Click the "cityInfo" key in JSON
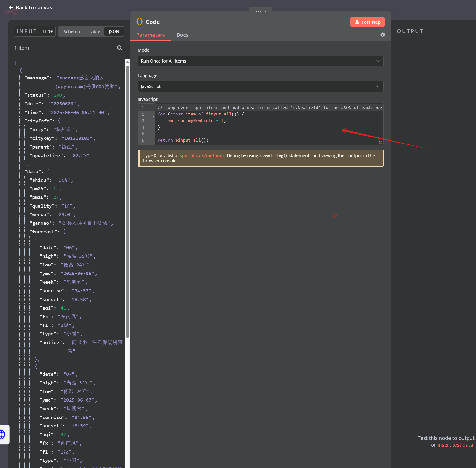The height and width of the screenshot is (468, 476). pos(40,121)
